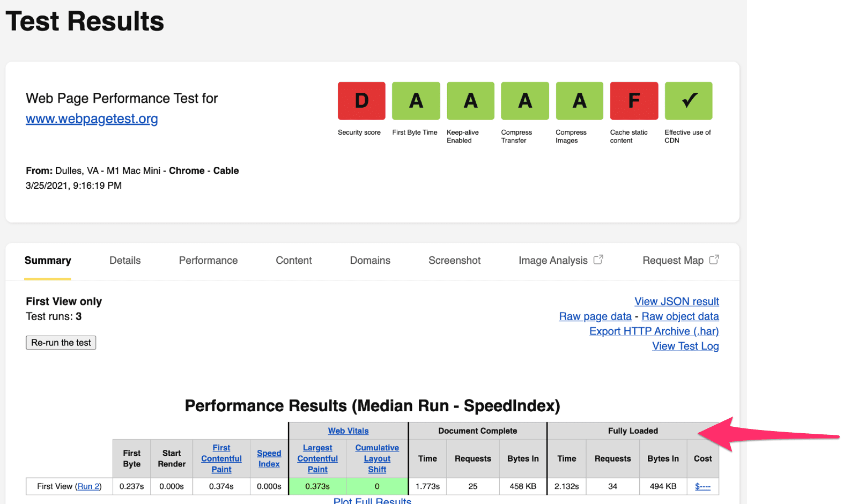Click the Document Complete group header
The width and height of the screenshot is (858, 504).
pos(477,431)
